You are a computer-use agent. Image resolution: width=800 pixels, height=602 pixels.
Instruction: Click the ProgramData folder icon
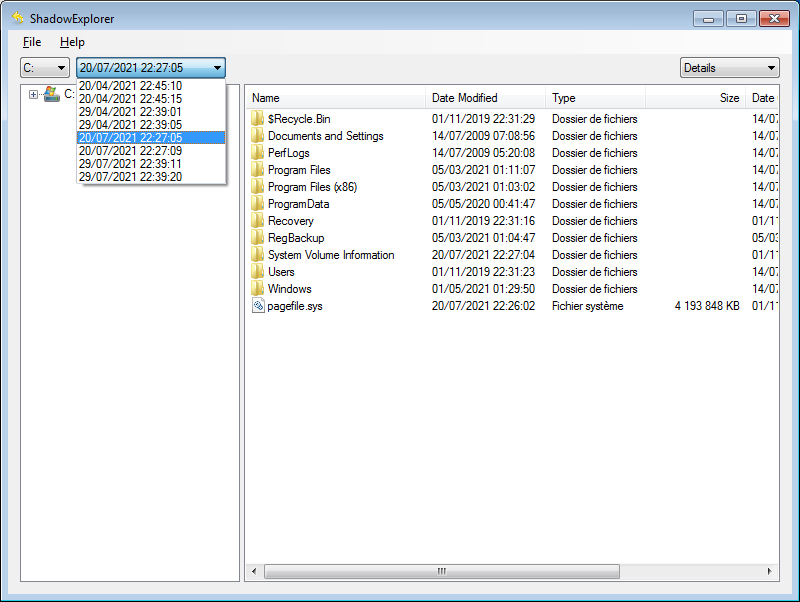tap(258, 204)
